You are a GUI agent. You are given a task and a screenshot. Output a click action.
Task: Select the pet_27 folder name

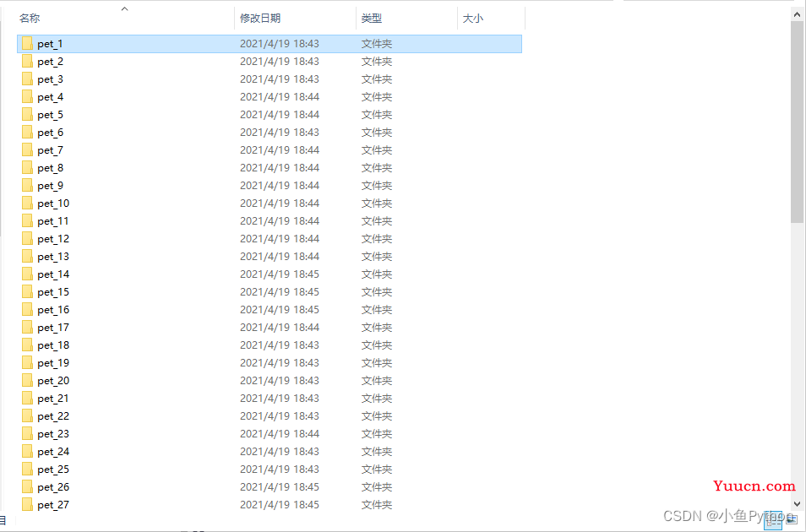coord(53,505)
